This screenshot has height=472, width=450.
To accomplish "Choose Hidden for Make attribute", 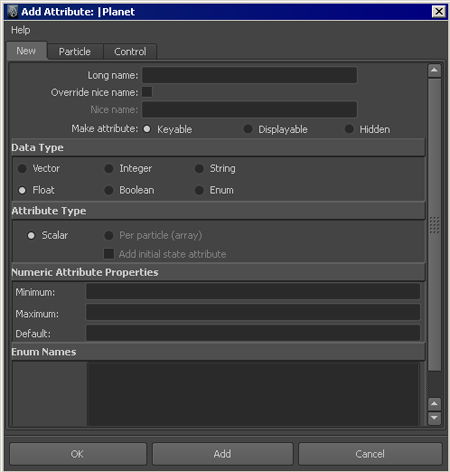I will tap(349, 129).
